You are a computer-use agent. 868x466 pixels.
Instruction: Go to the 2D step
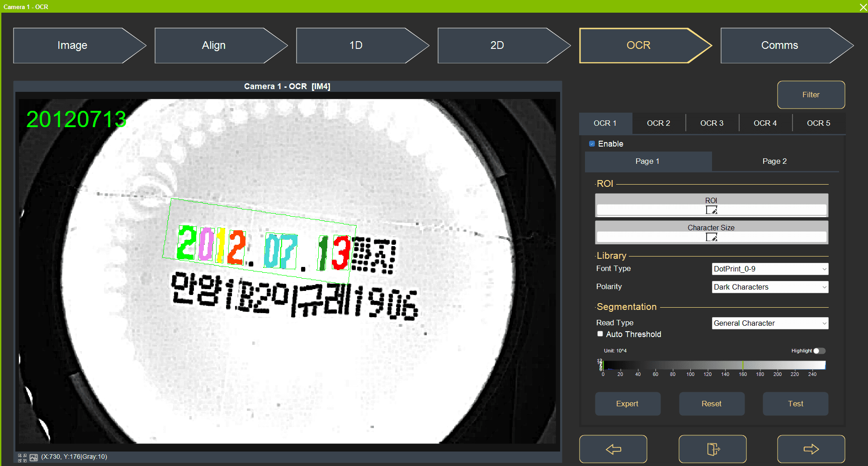[504, 45]
